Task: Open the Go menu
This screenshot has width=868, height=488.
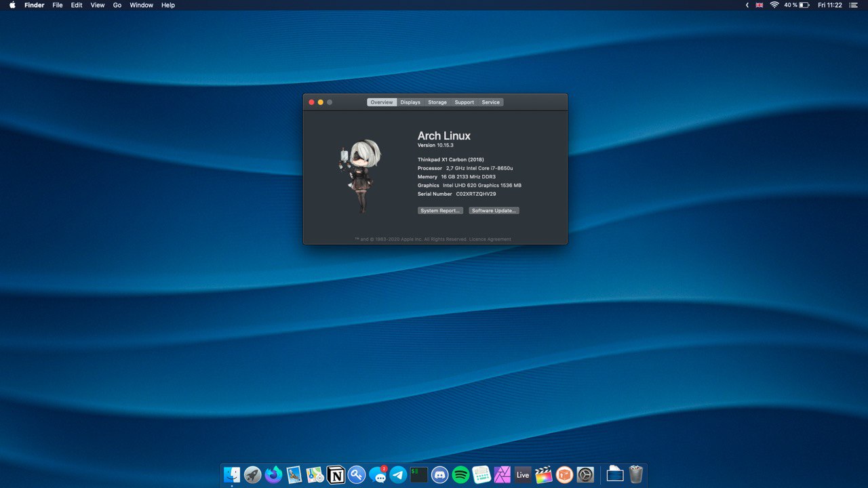Action: pyautogui.click(x=117, y=5)
